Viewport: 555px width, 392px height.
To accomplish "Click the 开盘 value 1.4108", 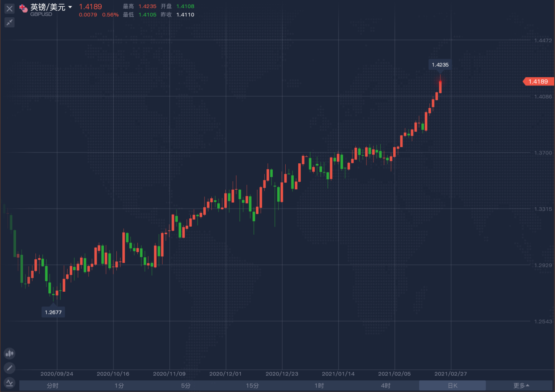I will pos(185,6).
